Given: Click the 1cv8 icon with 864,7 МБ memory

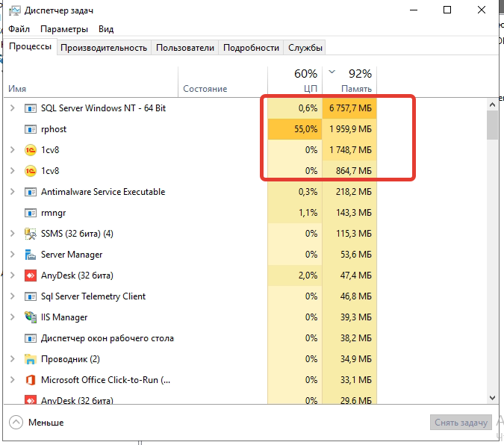Looking at the screenshot, I should pos(31,171).
